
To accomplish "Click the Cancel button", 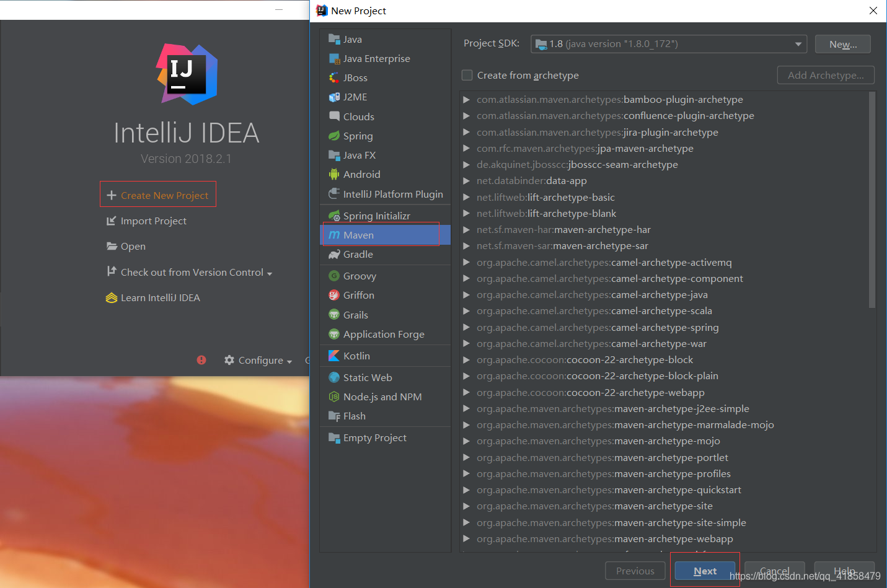I will click(x=775, y=571).
